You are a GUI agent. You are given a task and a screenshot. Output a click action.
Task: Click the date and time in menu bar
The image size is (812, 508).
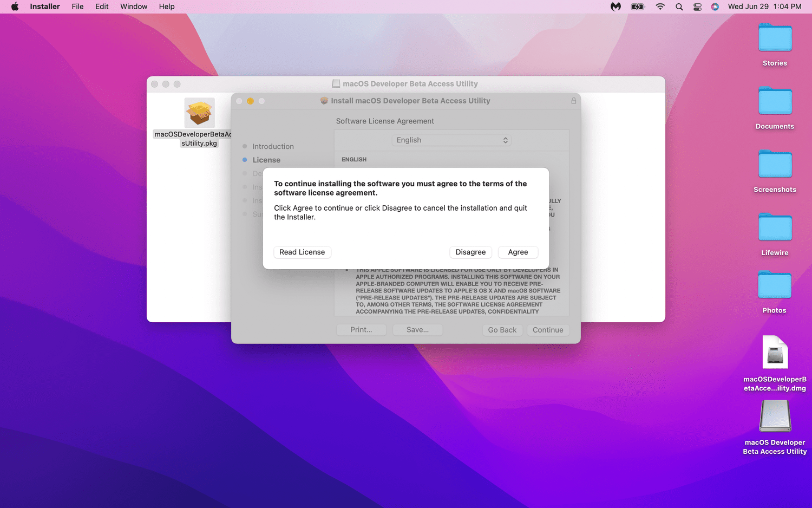(764, 6)
